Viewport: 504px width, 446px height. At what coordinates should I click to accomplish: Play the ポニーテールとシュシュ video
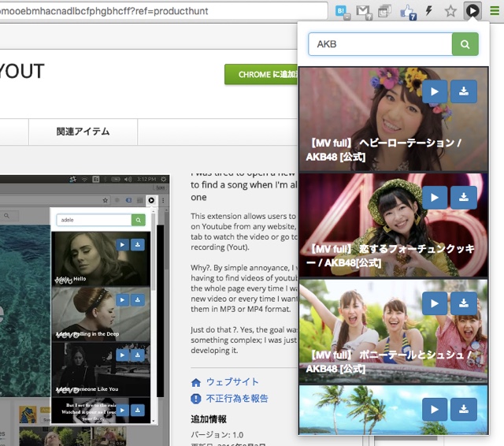click(435, 303)
